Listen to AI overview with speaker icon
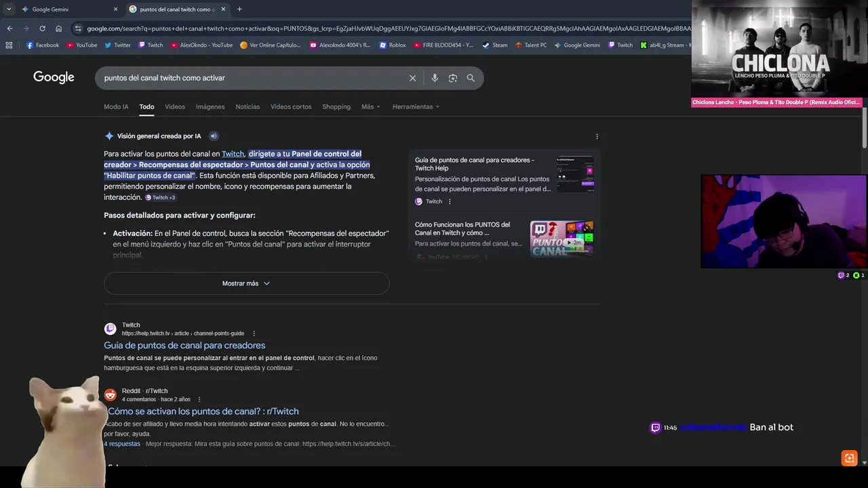Image resolution: width=868 pixels, height=488 pixels. (214, 136)
